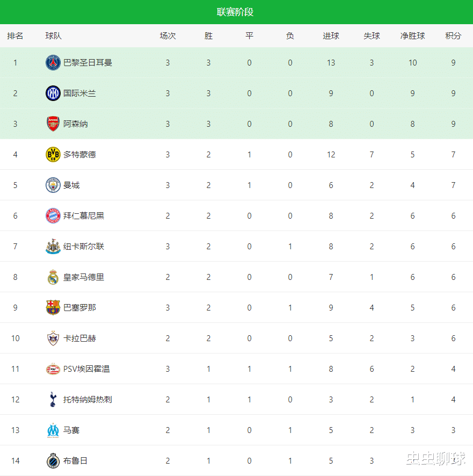Screen dimensions: 473x476
Task: Open the 卡拉巴赫 team link
Action: (x=79, y=338)
